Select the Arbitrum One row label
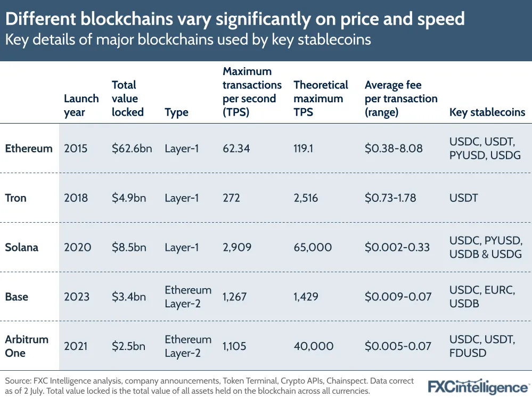The height and width of the screenshot is (399, 532). (x=27, y=346)
